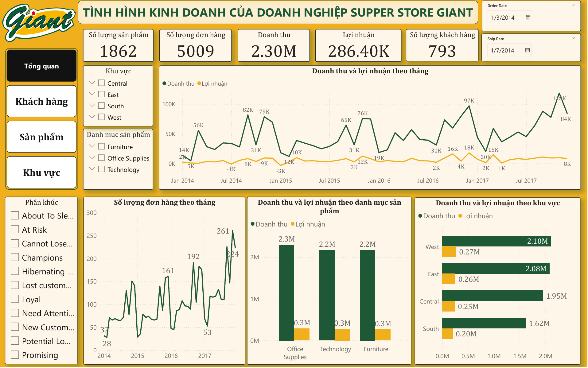
Task: Click the Số lượng đơn hàng theo tháng title
Action: (x=165, y=202)
